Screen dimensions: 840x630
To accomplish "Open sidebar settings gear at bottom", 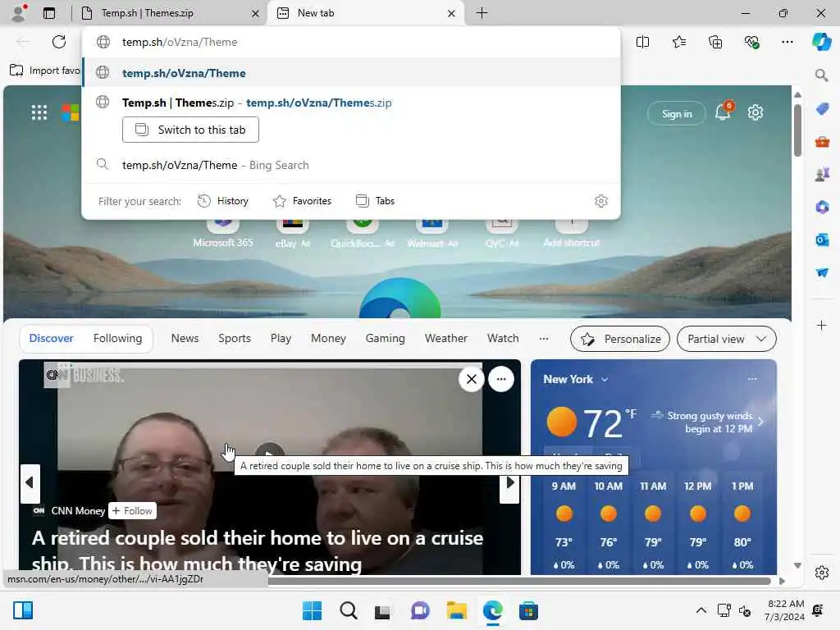I will [x=822, y=573].
